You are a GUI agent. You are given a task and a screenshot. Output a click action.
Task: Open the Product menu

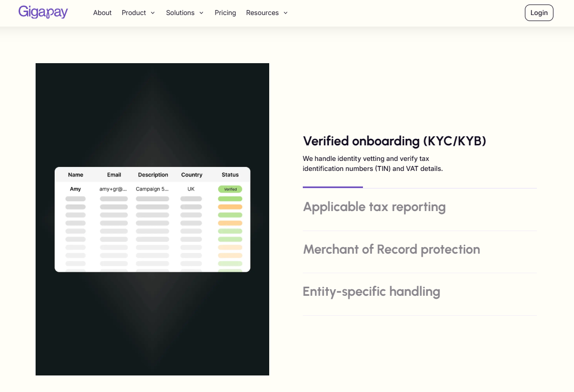click(x=134, y=13)
